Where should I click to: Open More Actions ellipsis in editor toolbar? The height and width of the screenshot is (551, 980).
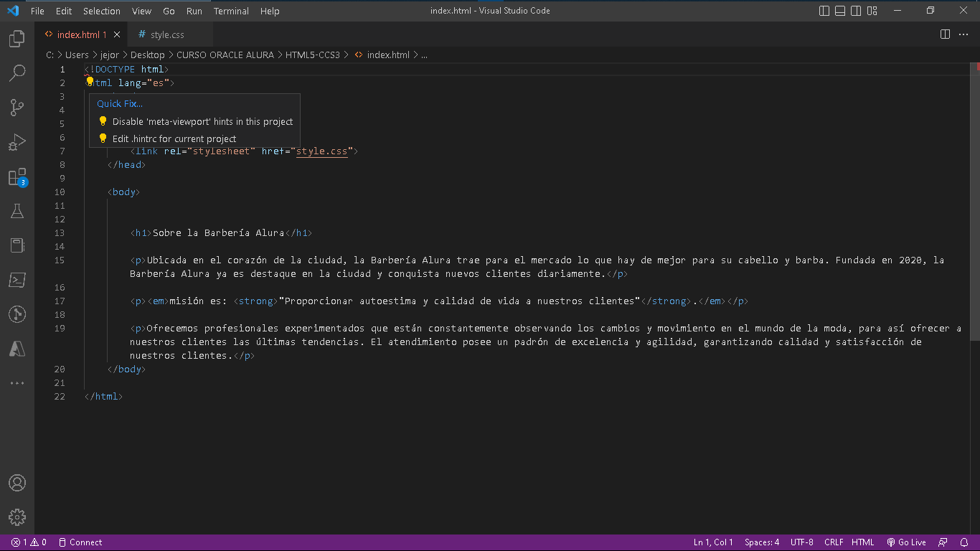[x=964, y=34]
